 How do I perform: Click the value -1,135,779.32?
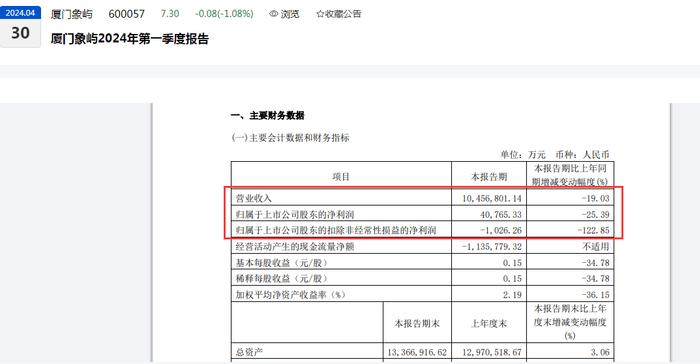coord(492,247)
